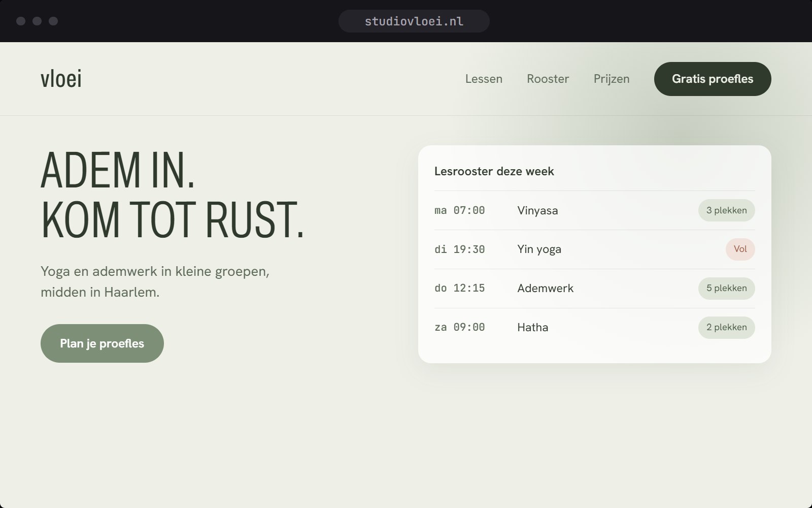Click the ADEM IN. KOM TOT RUST. headline
Screen dimensions: 812x508
pos(173,195)
